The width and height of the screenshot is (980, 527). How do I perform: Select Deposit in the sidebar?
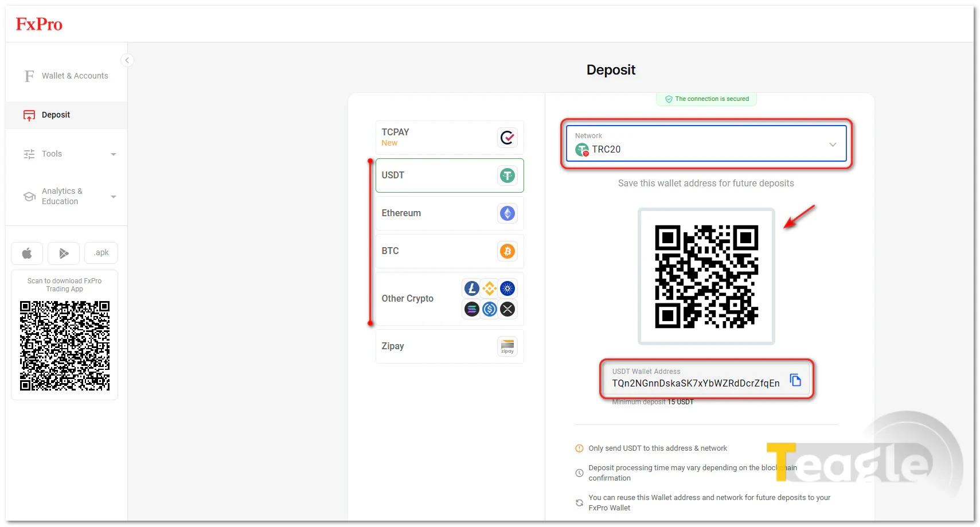[67, 115]
